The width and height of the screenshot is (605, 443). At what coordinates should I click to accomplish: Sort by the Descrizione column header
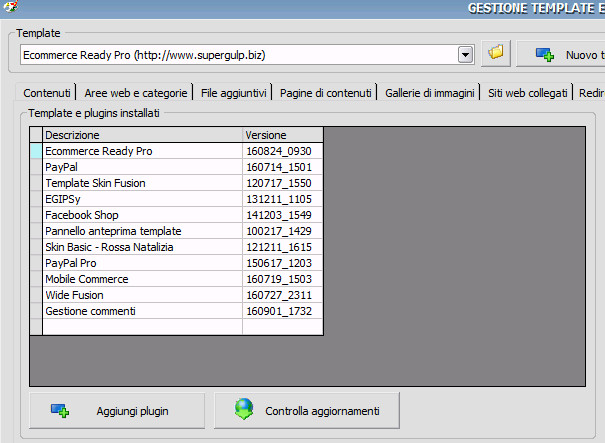point(142,135)
